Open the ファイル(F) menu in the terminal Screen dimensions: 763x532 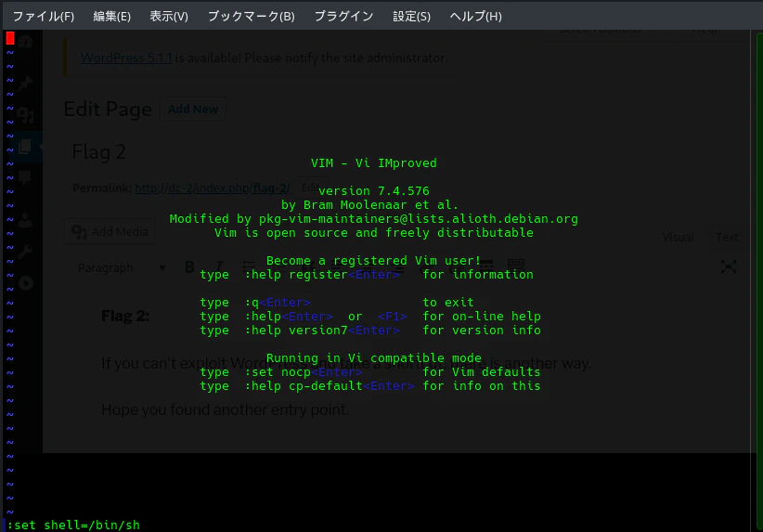pos(44,16)
